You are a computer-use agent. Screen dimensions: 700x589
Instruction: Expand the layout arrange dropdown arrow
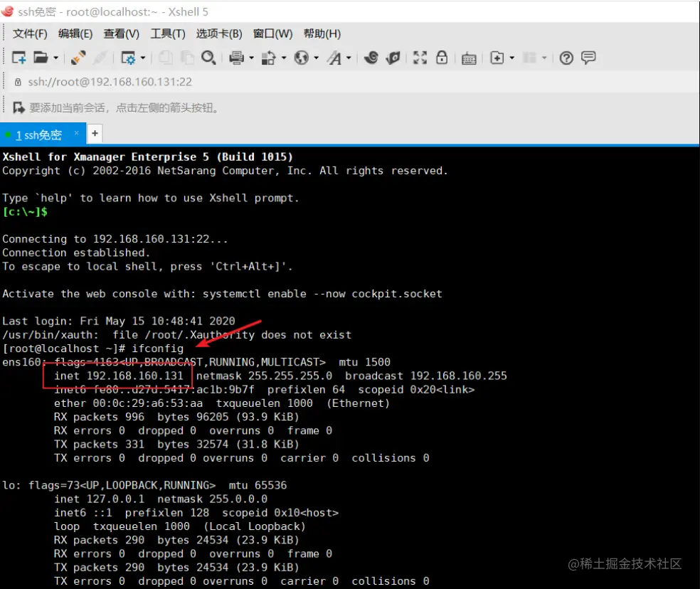click(544, 58)
